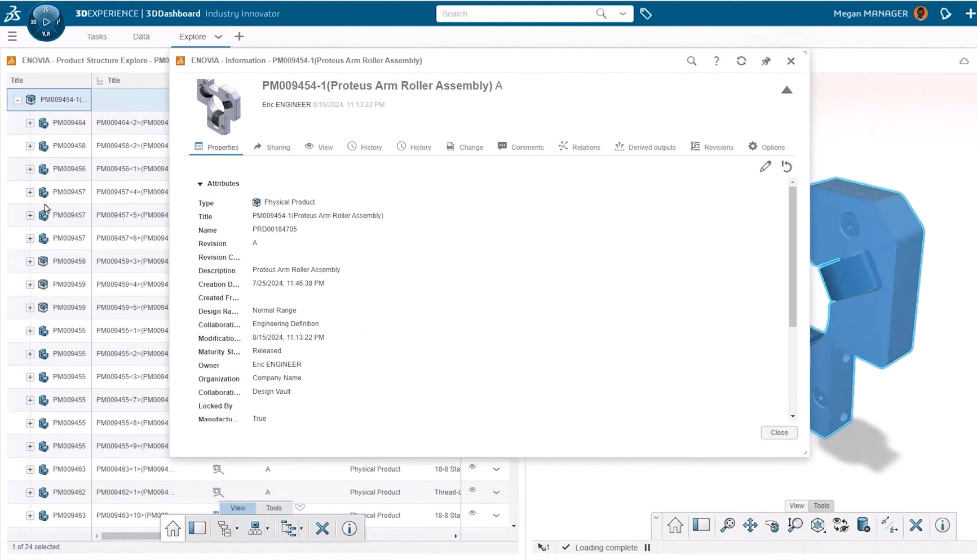Toggle eye visibility for PM009463<1> row
Screen dimensions: 977x560
click(472, 467)
